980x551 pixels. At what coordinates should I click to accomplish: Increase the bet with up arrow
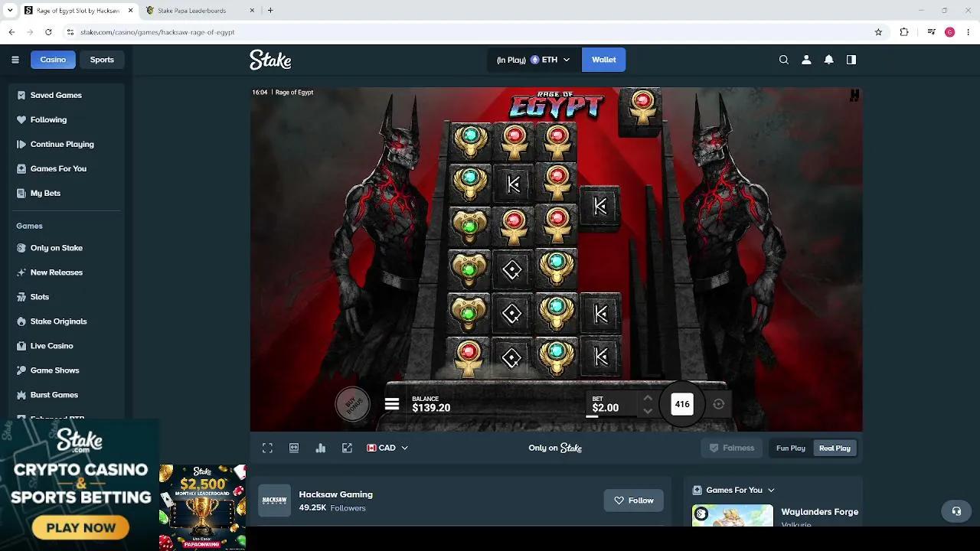pos(648,398)
